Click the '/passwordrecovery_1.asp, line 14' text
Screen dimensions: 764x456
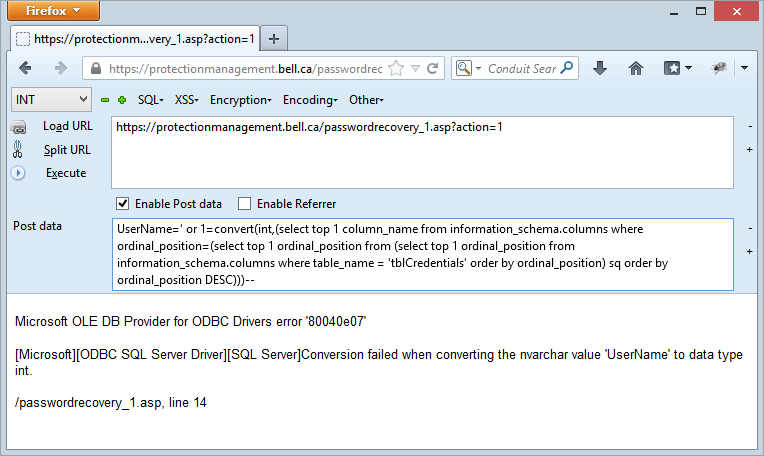click(x=111, y=403)
